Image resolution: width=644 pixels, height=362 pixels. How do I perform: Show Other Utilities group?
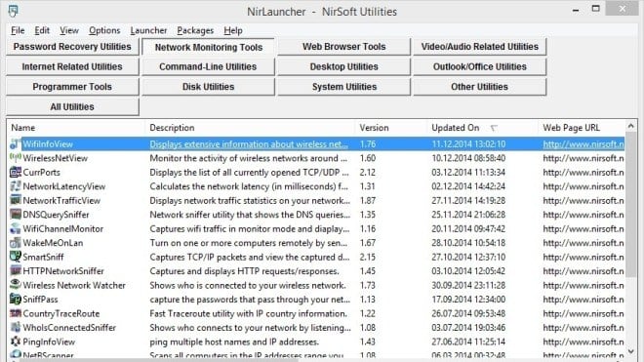tap(479, 87)
